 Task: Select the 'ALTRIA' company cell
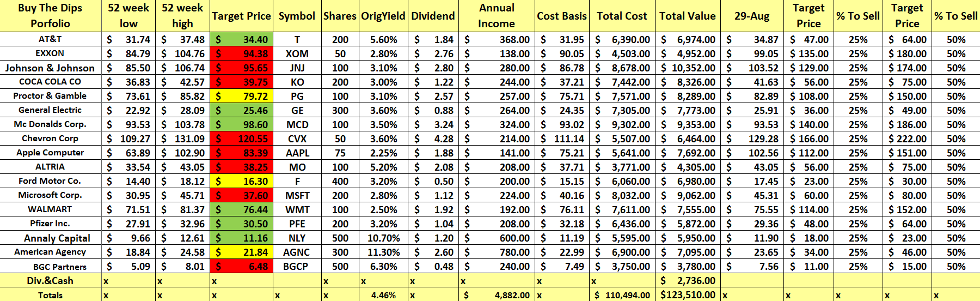51,167
